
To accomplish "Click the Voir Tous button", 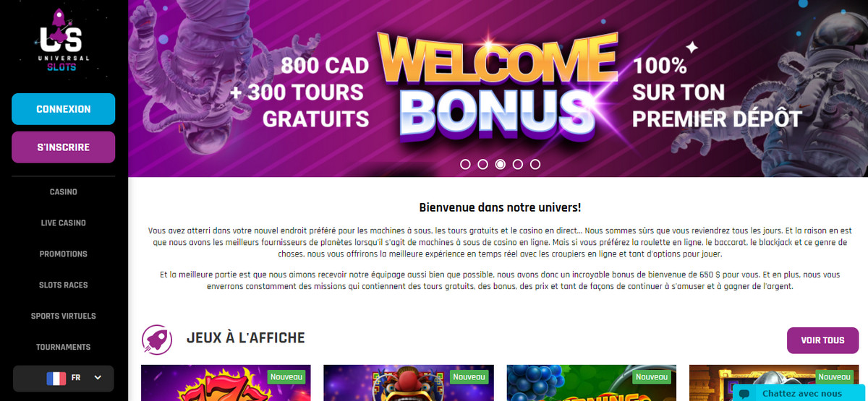I will click(x=823, y=340).
